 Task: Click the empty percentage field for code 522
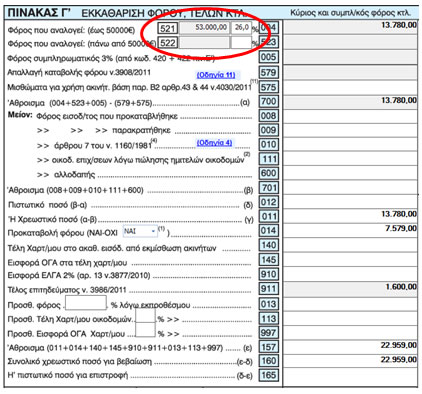coord(241,43)
